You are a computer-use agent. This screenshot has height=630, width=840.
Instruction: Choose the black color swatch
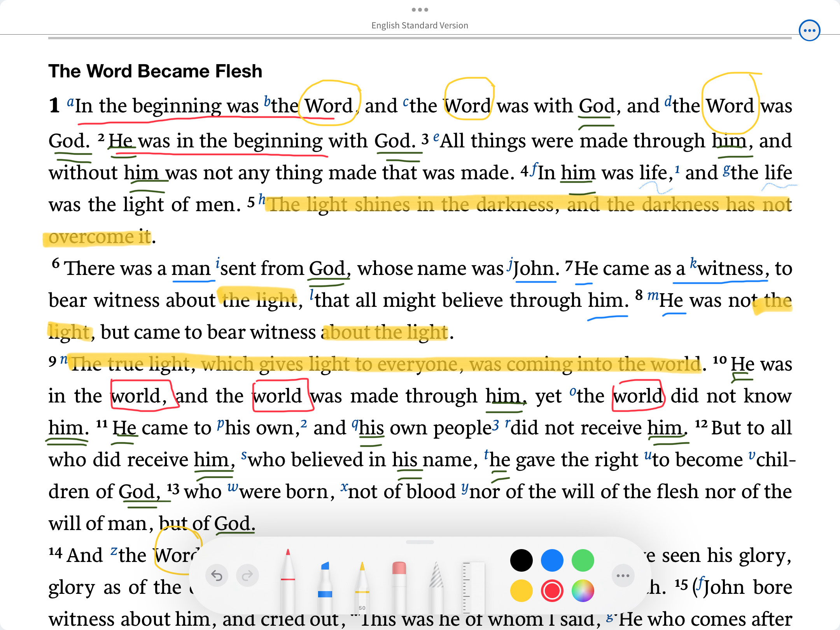(521, 560)
